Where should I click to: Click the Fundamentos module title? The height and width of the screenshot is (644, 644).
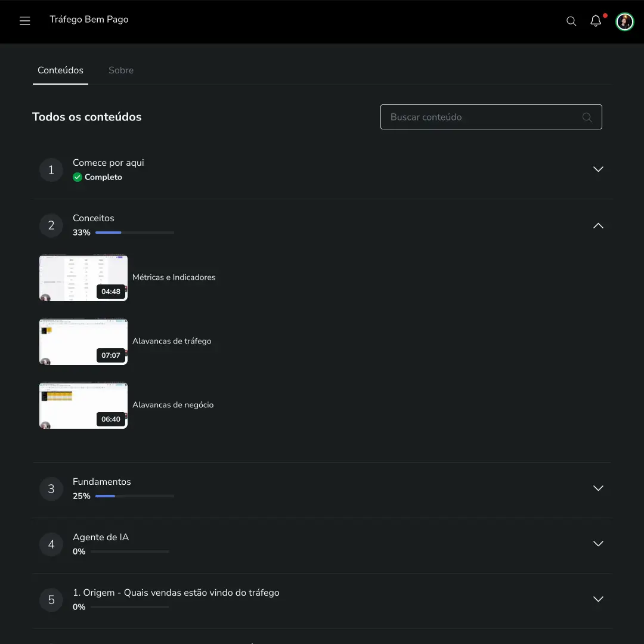click(102, 482)
